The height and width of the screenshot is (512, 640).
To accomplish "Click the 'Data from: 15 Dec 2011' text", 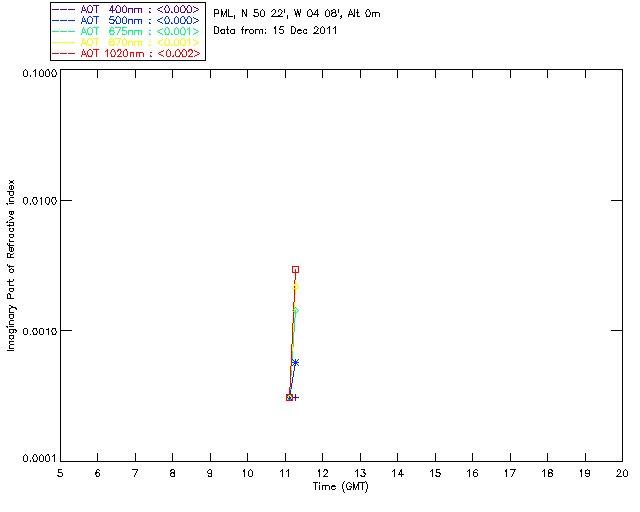I will (x=275, y=31).
